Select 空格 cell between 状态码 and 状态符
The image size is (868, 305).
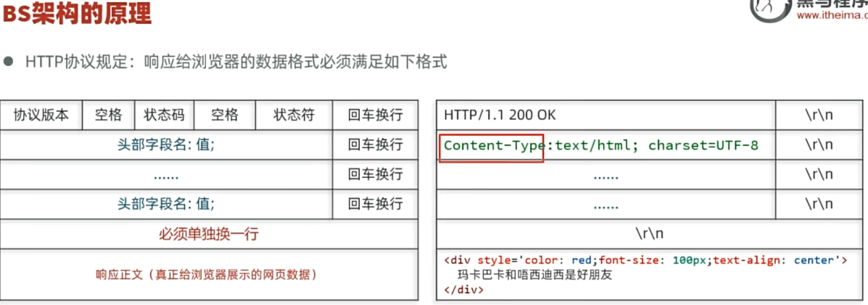225,115
